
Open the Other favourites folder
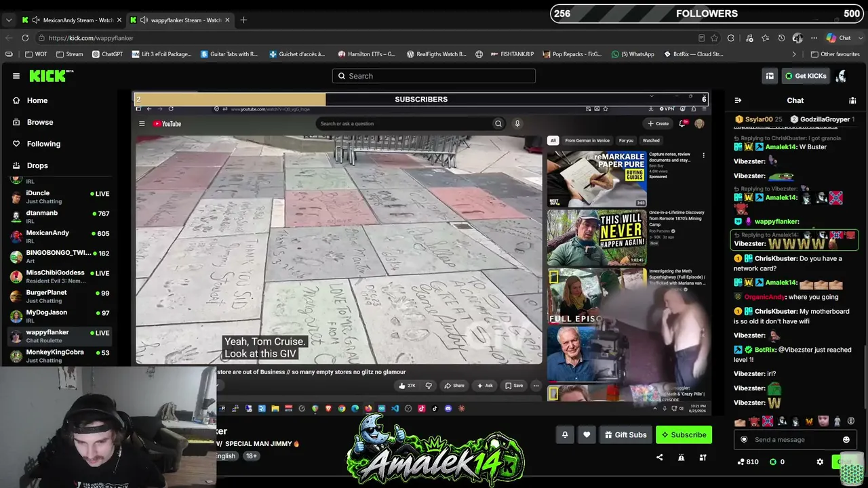tap(835, 54)
